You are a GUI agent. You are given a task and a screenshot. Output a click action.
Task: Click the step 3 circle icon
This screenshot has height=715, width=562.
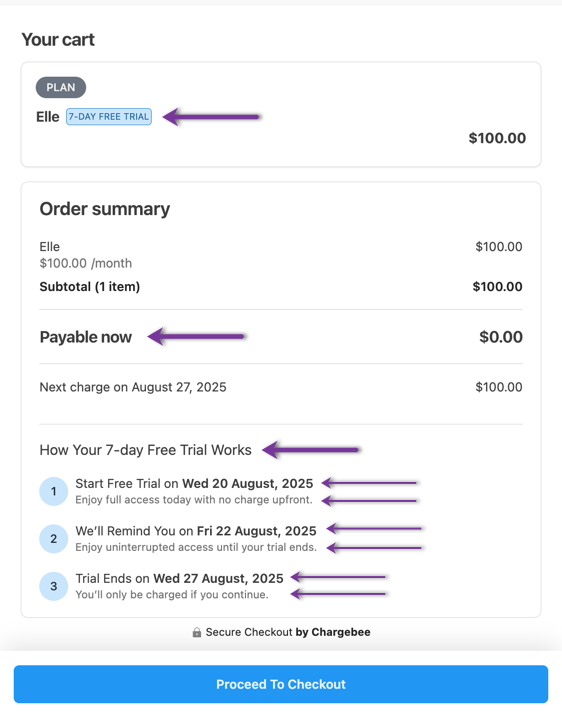[x=54, y=586]
